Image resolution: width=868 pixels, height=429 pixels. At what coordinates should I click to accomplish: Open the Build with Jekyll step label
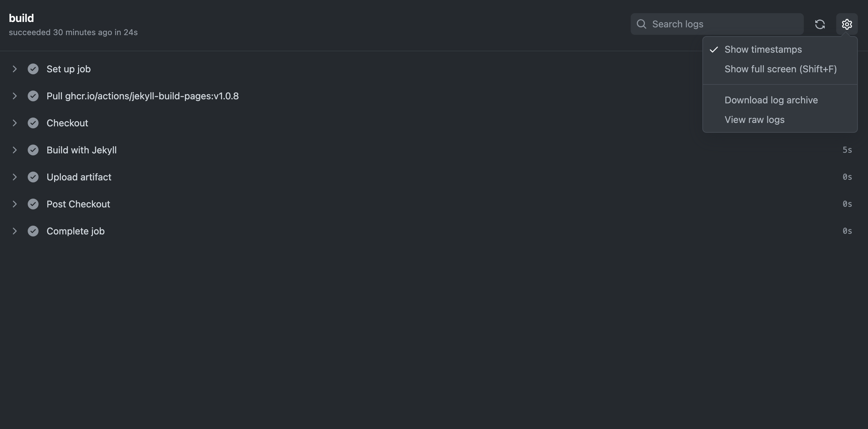point(81,150)
